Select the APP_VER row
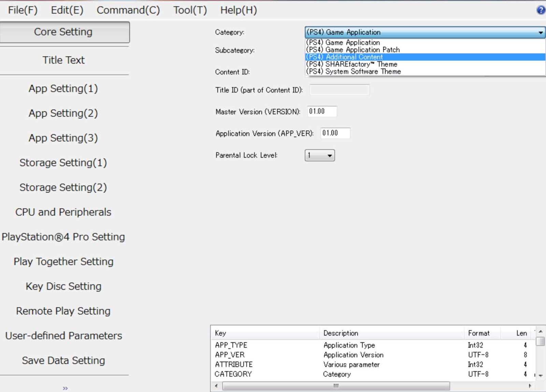The width and height of the screenshot is (546, 392). click(x=373, y=355)
